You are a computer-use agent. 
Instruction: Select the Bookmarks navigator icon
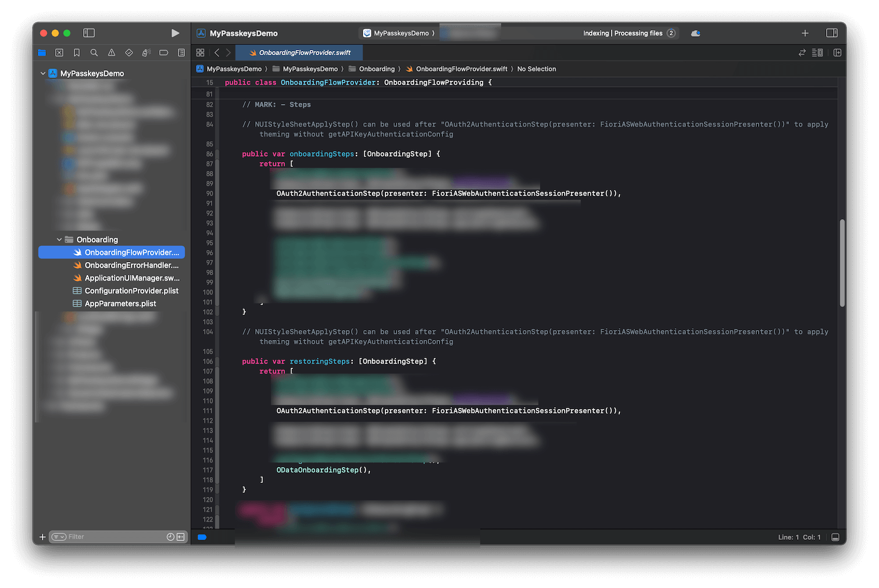[76, 52]
